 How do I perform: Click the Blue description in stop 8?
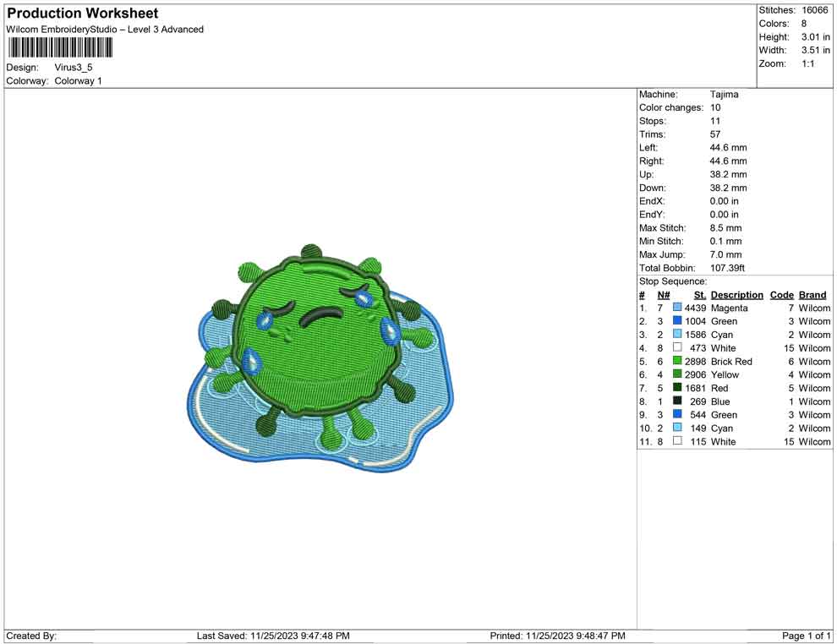tap(720, 401)
